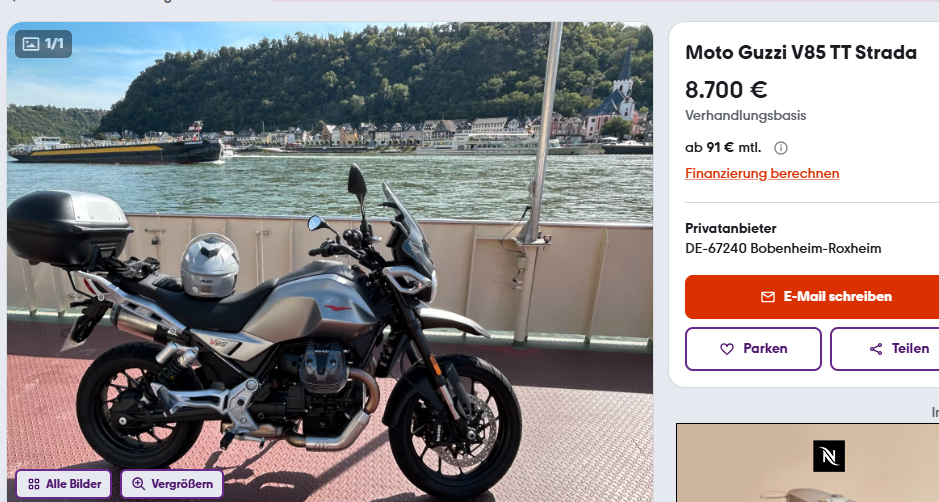Click the picture icon in the 1/1 photo badge
The image size is (939, 502).
pyautogui.click(x=31, y=44)
